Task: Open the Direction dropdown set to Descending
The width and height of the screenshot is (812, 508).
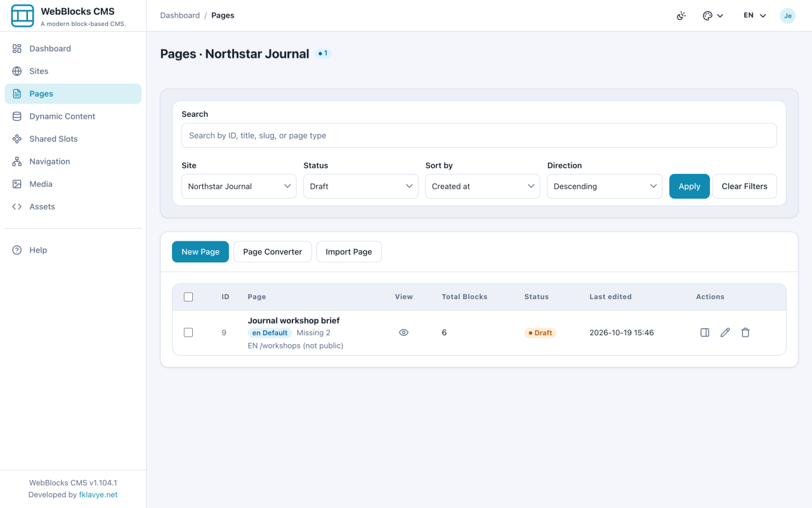Action: (x=605, y=186)
